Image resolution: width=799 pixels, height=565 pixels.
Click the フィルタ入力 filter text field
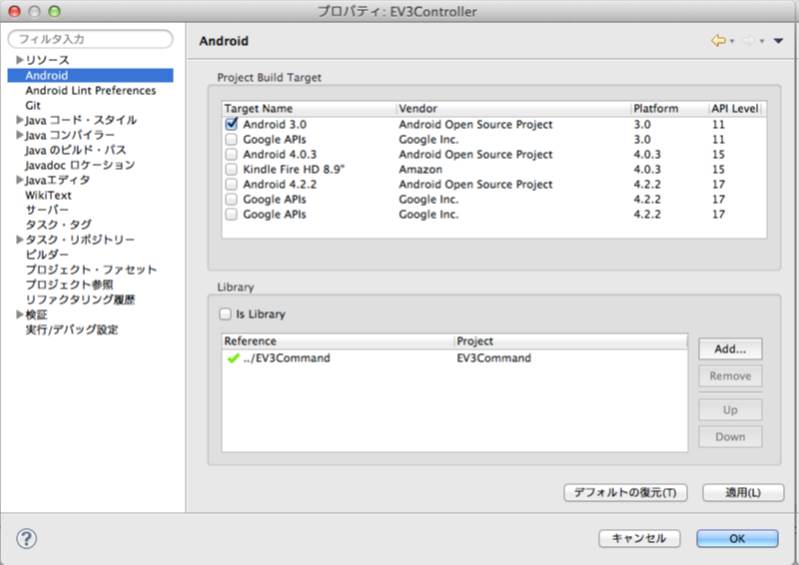pos(90,39)
